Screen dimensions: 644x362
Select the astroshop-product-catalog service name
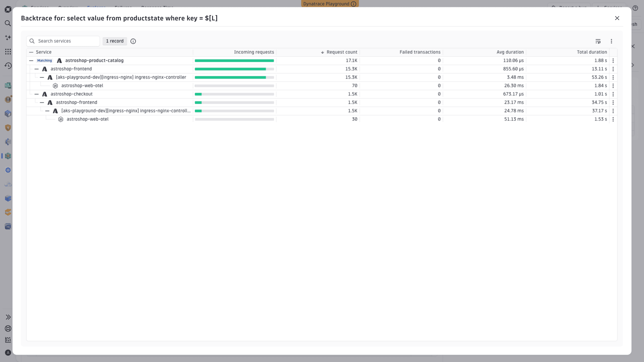click(94, 61)
